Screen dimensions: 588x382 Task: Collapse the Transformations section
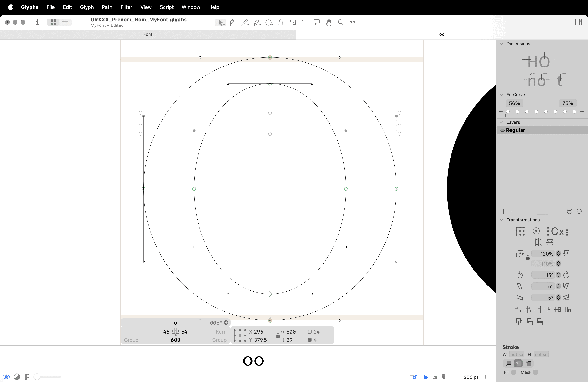point(501,220)
